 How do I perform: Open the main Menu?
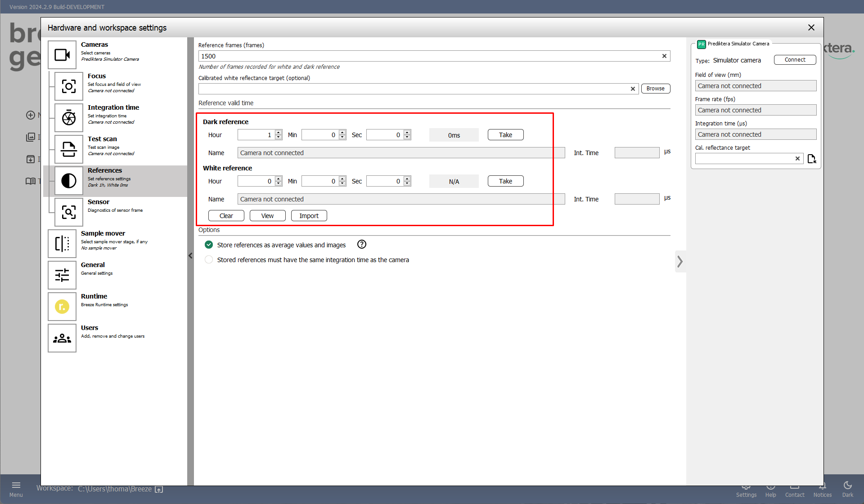click(16, 488)
